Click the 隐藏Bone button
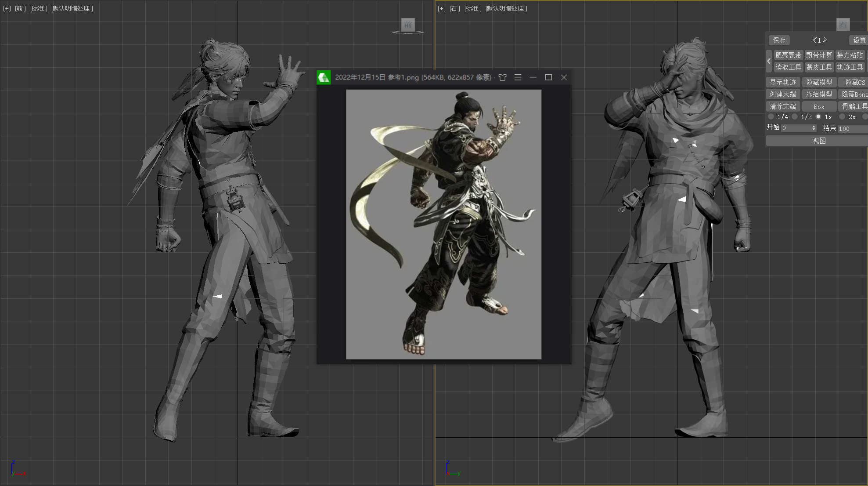The width and height of the screenshot is (868, 486). click(854, 94)
